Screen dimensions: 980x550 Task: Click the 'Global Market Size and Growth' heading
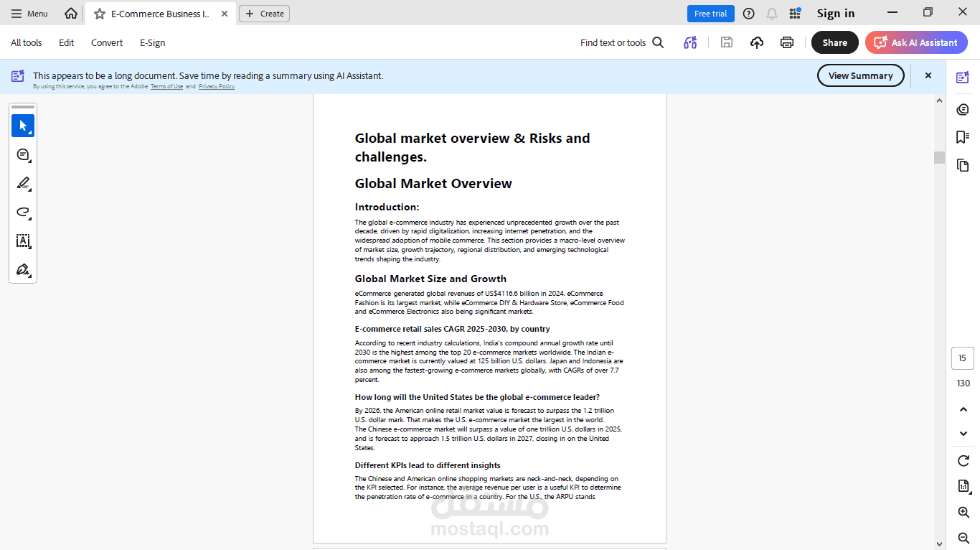pyautogui.click(x=430, y=279)
